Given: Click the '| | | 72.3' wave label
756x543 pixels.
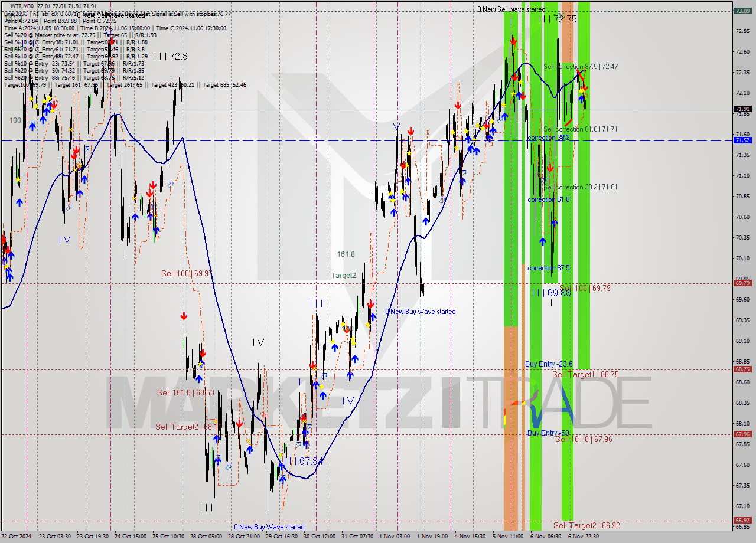Looking at the screenshot, I should coord(171,56).
